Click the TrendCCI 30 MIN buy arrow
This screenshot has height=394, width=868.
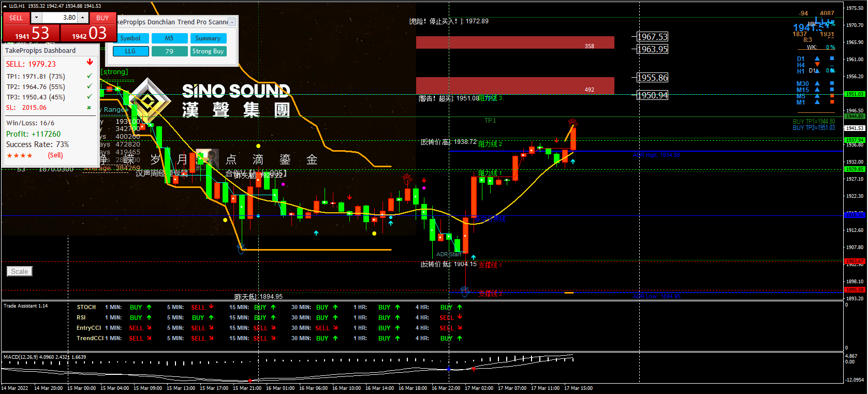(x=335, y=338)
